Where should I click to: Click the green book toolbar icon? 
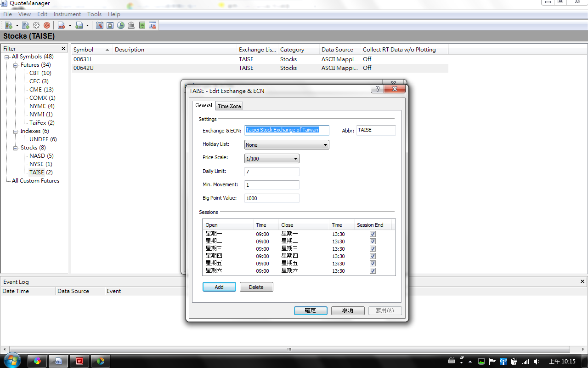tap(142, 25)
